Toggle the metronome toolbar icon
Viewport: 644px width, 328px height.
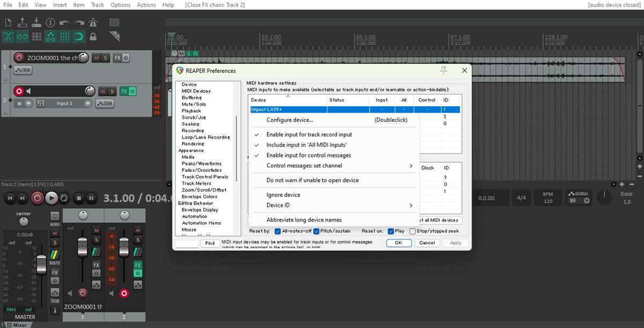click(93, 23)
